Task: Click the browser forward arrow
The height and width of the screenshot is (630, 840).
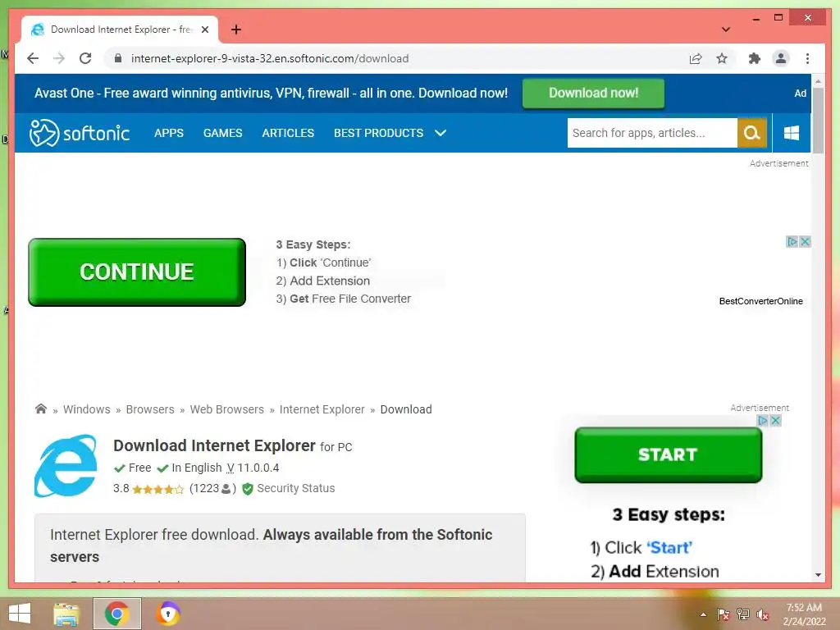Action: tap(59, 58)
